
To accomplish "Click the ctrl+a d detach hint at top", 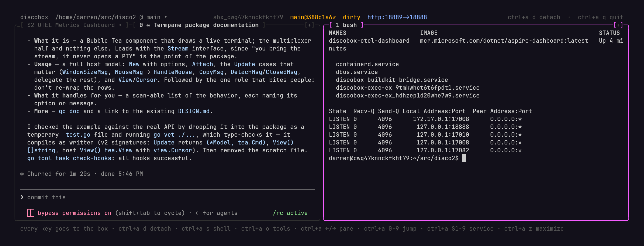I will click(x=534, y=17).
